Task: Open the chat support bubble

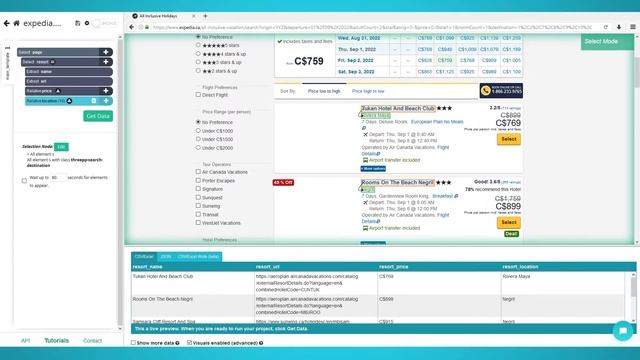Action: (623, 331)
